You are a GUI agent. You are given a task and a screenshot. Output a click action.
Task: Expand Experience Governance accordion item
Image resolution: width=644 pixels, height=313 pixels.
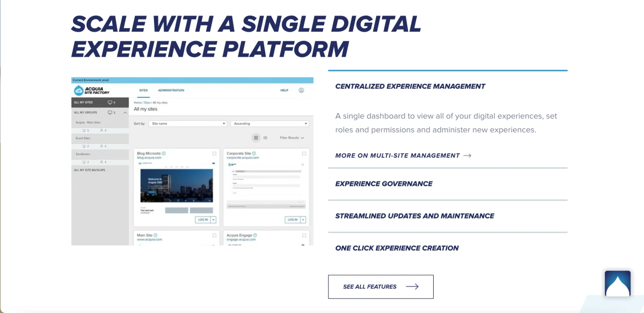tap(448, 184)
